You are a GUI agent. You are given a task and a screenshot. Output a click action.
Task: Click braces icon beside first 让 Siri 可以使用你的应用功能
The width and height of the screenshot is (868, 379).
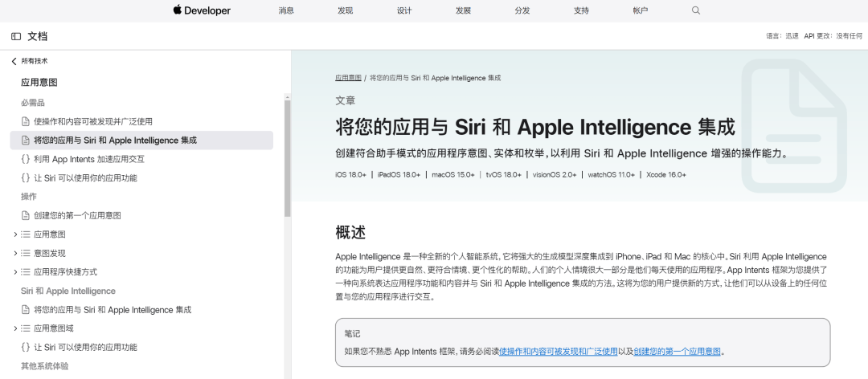pos(25,178)
